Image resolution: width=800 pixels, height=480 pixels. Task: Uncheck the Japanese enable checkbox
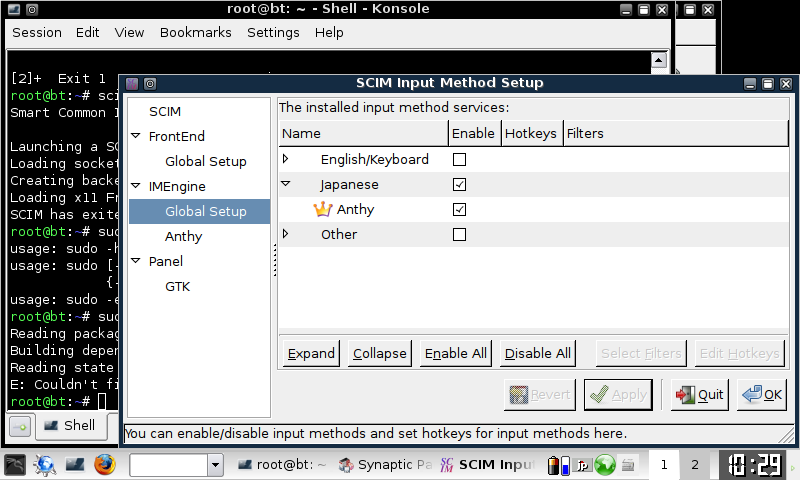click(459, 185)
